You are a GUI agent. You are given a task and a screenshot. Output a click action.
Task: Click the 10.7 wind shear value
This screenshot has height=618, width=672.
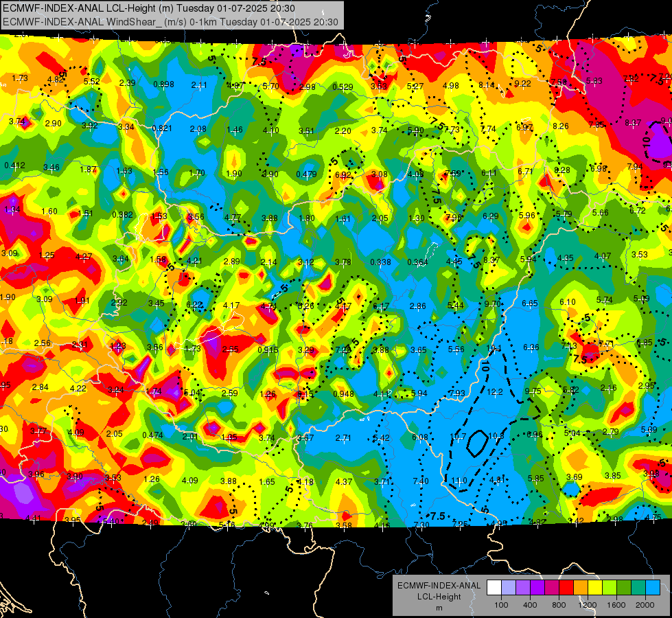click(458, 437)
